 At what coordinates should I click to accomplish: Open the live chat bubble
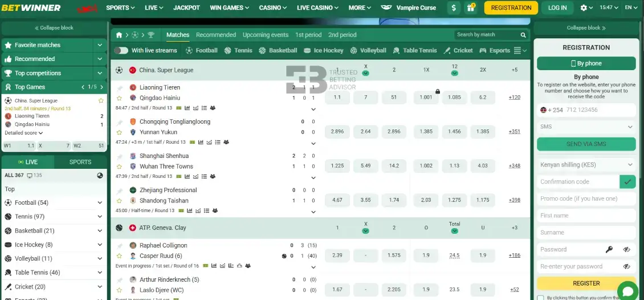(627, 291)
